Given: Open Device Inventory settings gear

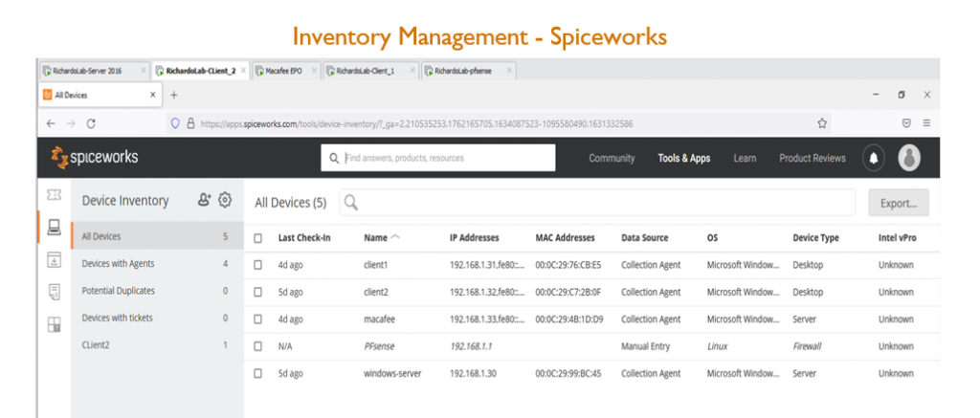Looking at the screenshot, I should coord(225,200).
